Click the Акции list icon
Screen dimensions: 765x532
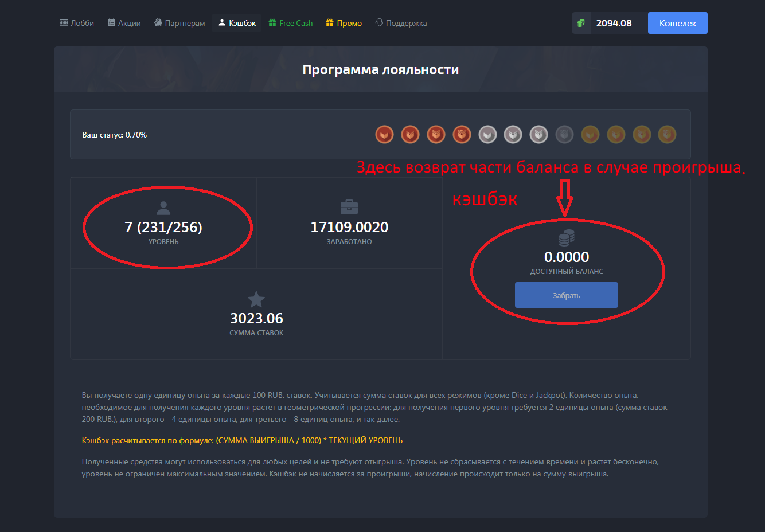click(x=111, y=23)
